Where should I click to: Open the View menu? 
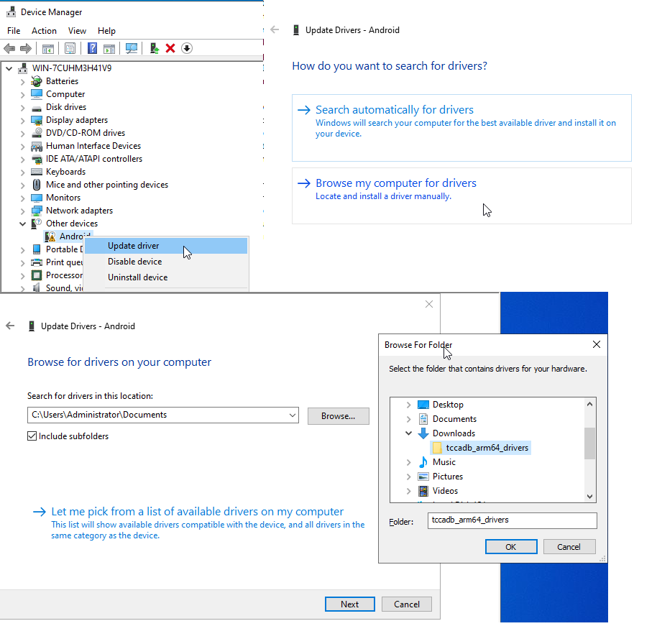point(77,31)
